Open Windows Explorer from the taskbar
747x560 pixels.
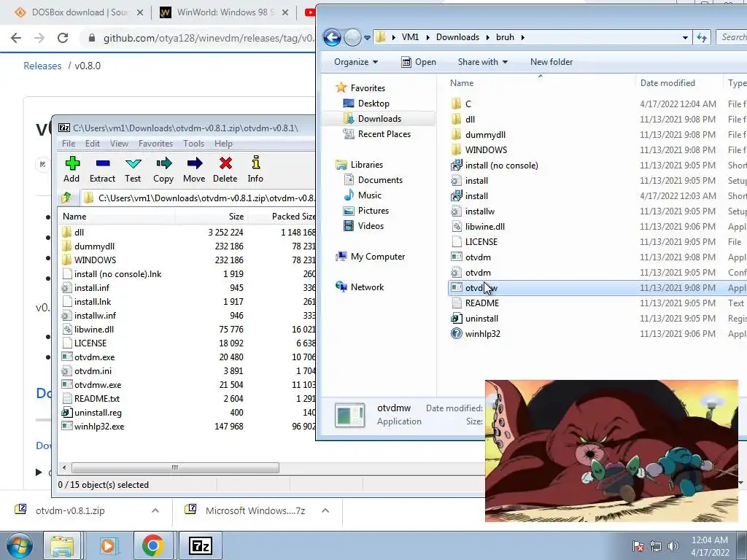(62, 545)
